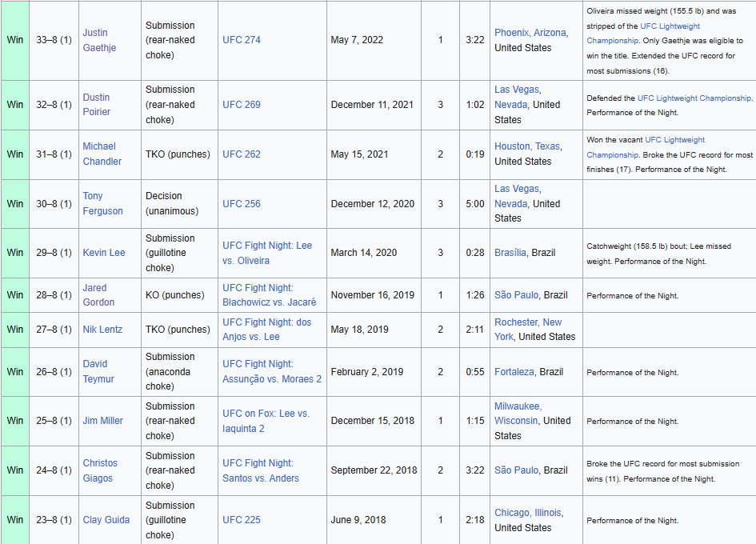Viewport: 756px width, 544px height.
Task: Open the UFC 269 event link
Action: coord(241,105)
